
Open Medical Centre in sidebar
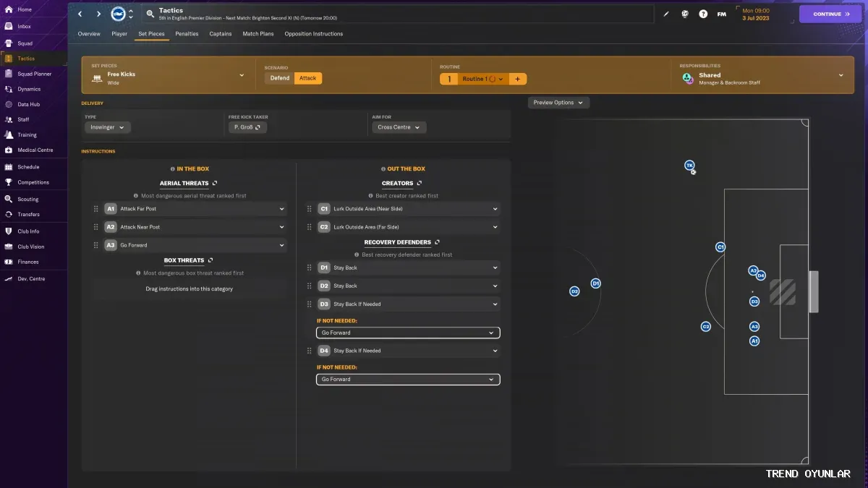[x=33, y=150]
